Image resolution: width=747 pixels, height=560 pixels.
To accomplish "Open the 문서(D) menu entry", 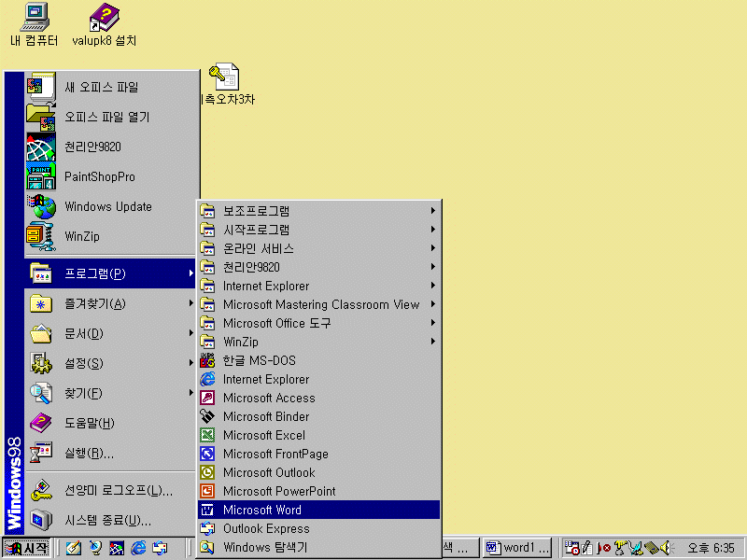I will click(110, 333).
